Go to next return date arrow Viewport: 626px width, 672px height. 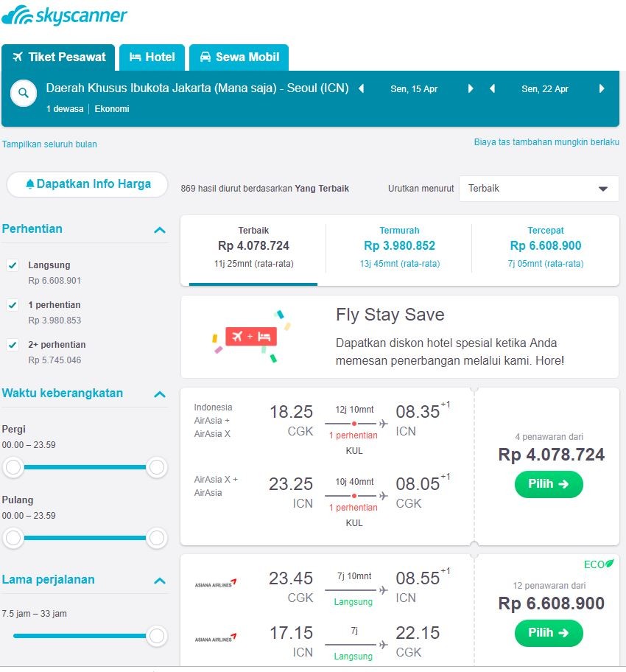[x=601, y=89]
